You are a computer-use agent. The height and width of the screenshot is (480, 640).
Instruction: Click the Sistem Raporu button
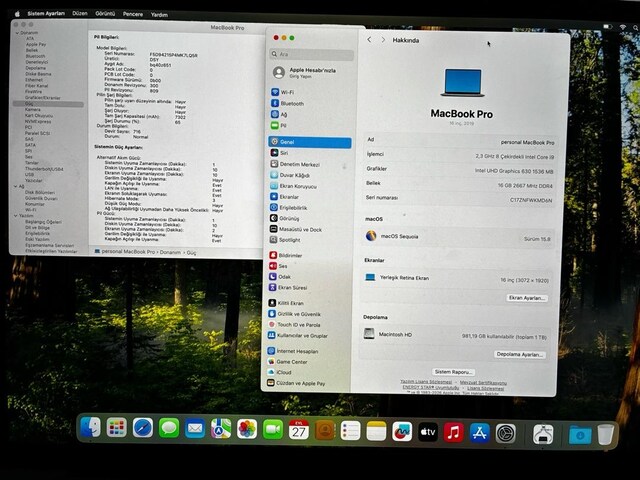point(453,372)
